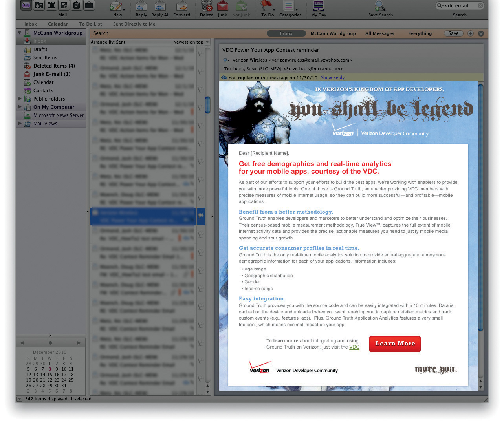This screenshot has width=504, height=424.
Task: Open the Categories toolbar icon
Action: pos(289,6)
